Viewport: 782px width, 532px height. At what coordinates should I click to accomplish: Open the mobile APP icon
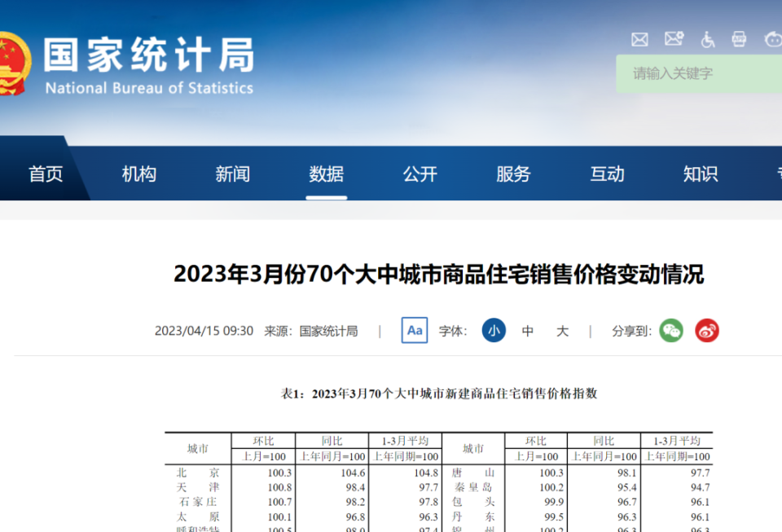pyautogui.click(x=739, y=38)
